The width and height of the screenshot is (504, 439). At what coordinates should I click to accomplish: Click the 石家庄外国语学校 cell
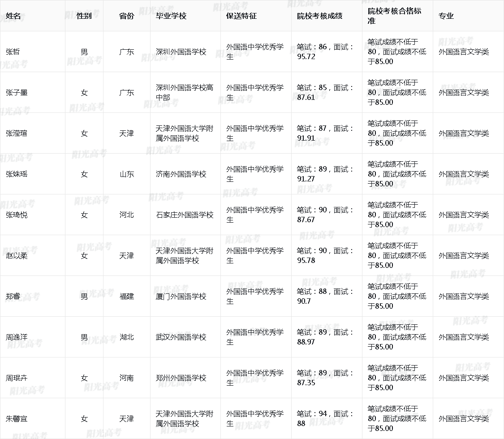[x=184, y=215]
